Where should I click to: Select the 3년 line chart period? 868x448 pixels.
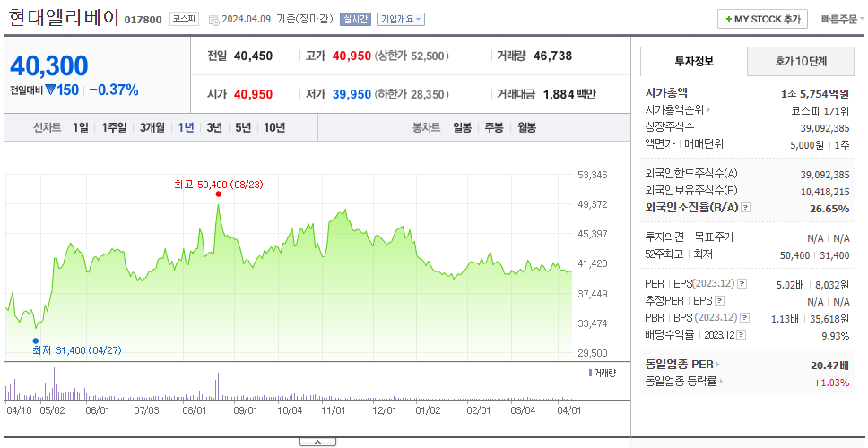click(x=214, y=128)
